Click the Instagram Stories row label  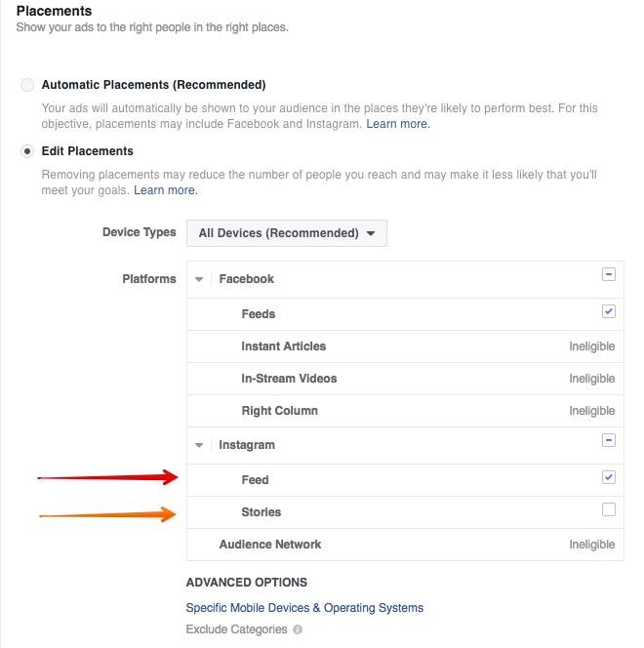[262, 512]
